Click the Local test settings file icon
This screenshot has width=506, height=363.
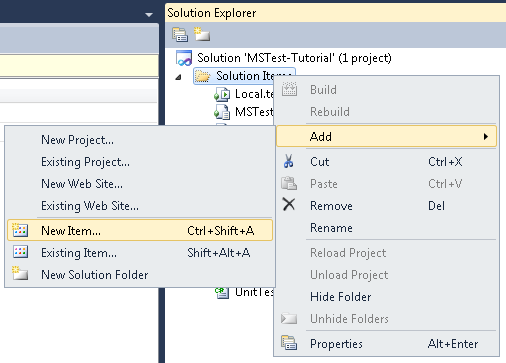point(222,94)
